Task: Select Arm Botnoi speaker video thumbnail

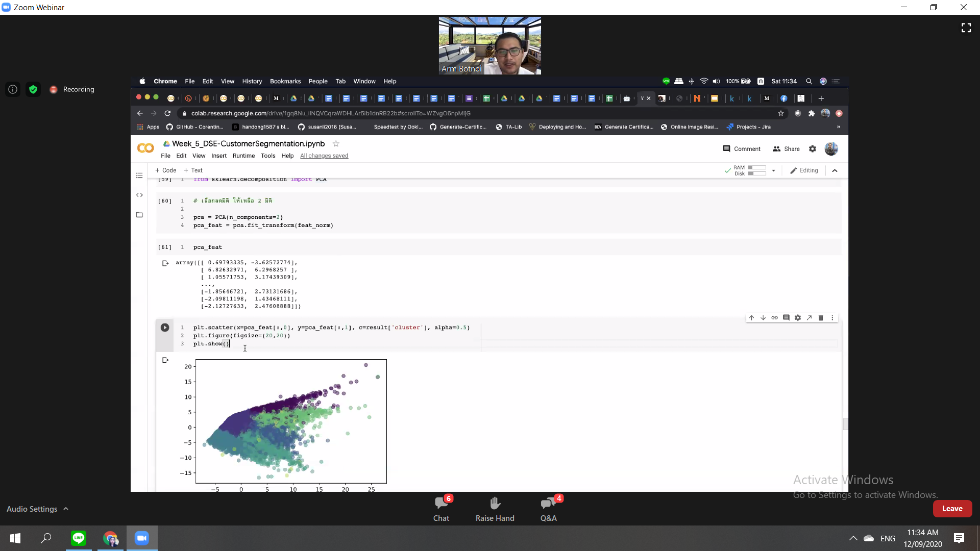Action: point(490,45)
